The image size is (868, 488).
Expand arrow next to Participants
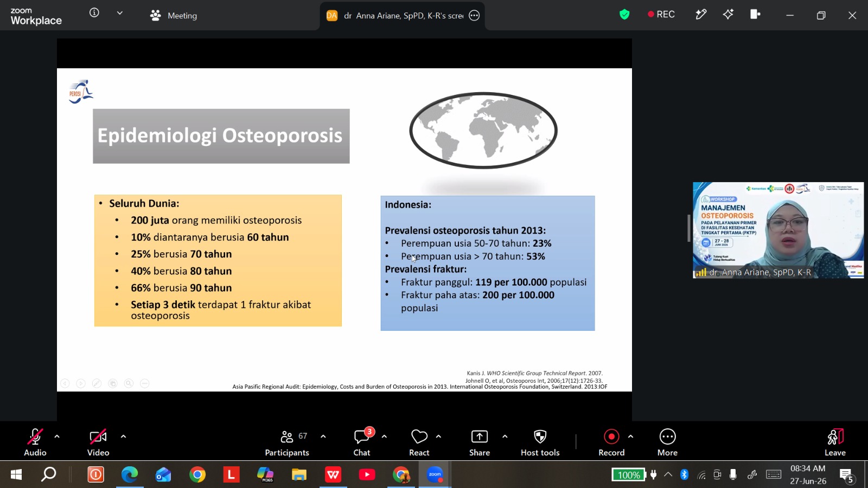(323, 436)
